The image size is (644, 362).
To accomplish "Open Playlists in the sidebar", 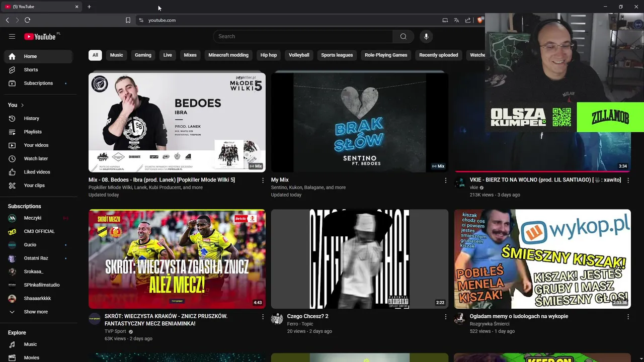I will click(x=38, y=132).
